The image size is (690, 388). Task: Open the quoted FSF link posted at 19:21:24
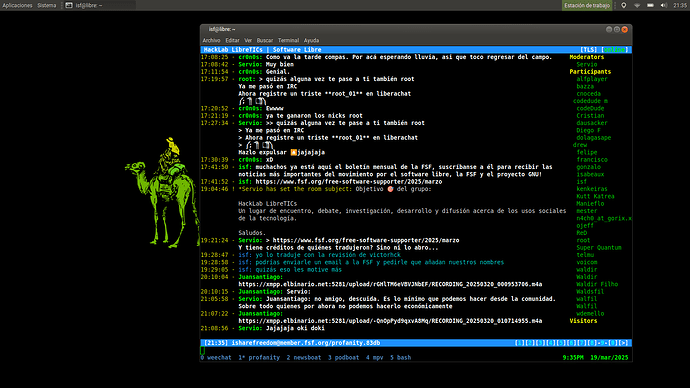366,240
